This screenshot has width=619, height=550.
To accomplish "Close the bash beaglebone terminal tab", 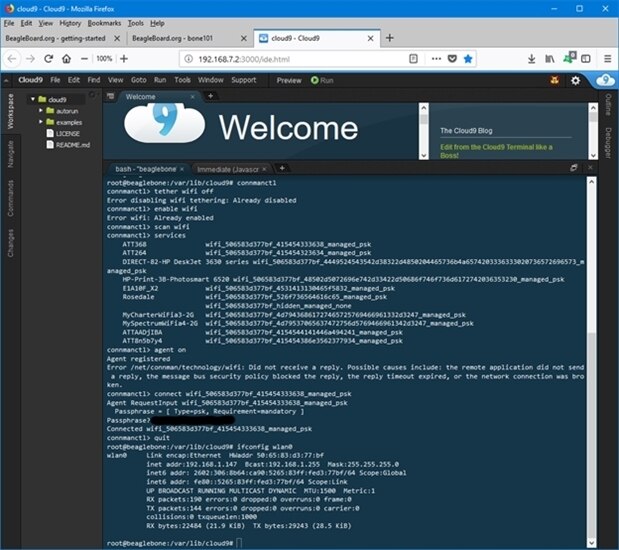I will (x=182, y=169).
